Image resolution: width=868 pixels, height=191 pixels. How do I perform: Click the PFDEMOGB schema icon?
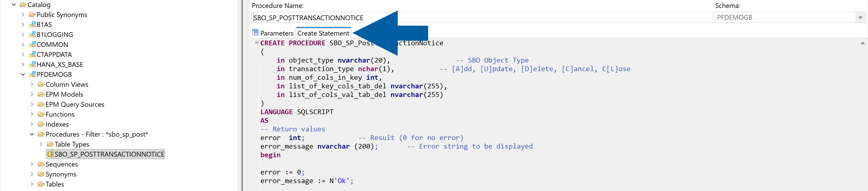[x=32, y=74]
